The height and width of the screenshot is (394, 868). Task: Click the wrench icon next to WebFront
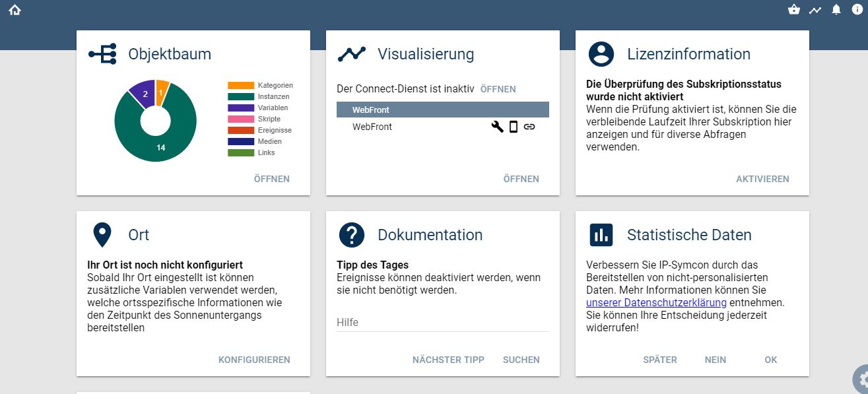497,127
